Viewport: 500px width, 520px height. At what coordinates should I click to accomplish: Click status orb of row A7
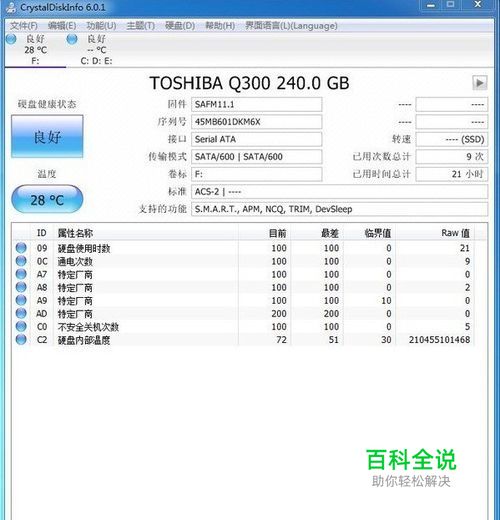21,274
